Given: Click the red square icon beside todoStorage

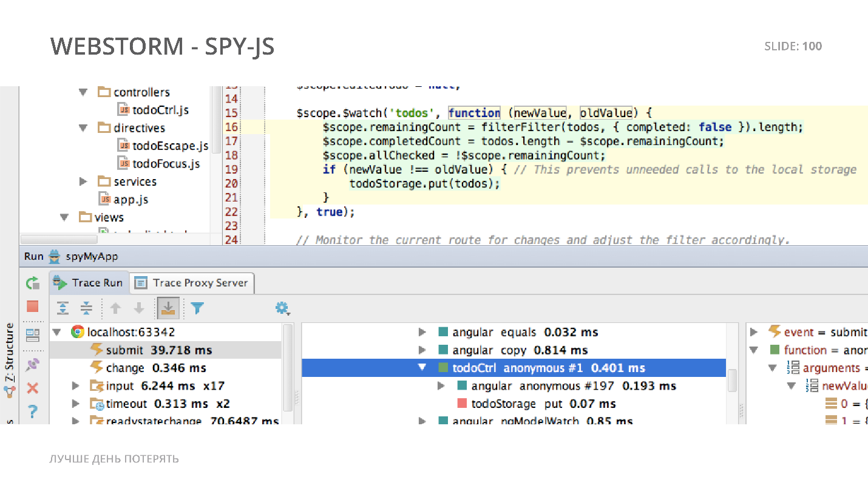Looking at the screenshot, I should [462, 404].
